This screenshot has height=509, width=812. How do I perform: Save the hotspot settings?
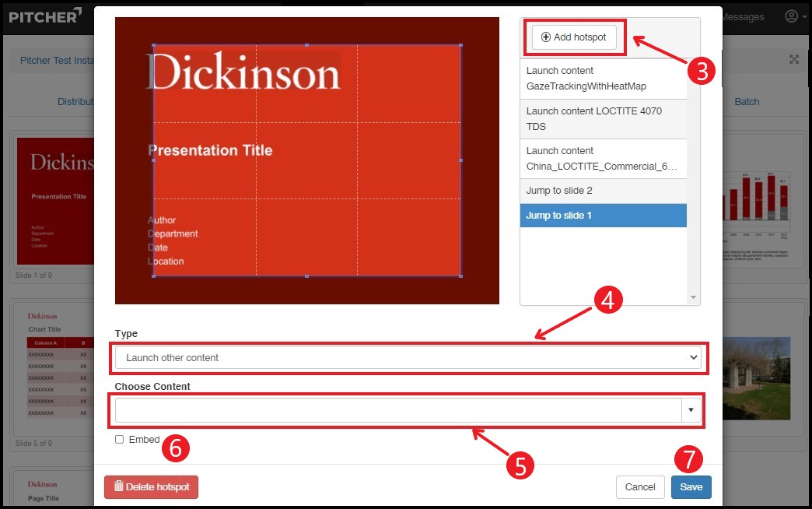tap(691, 487)
